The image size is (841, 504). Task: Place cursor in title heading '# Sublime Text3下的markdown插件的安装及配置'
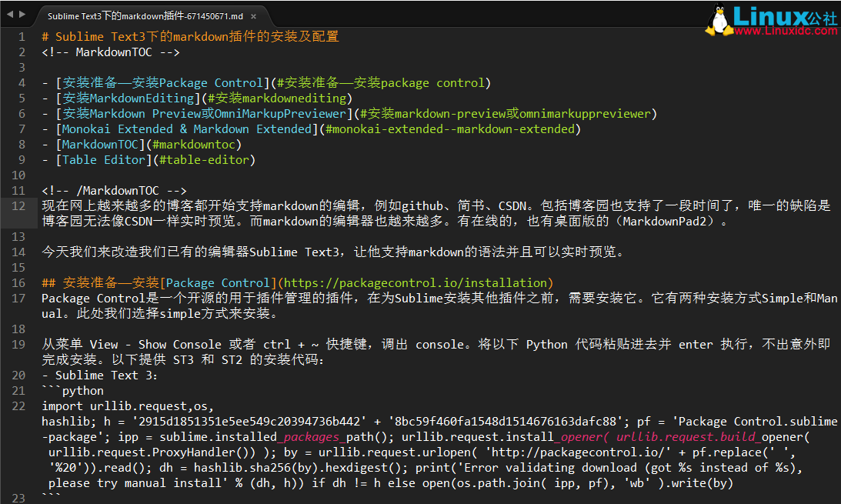point(190,36)
